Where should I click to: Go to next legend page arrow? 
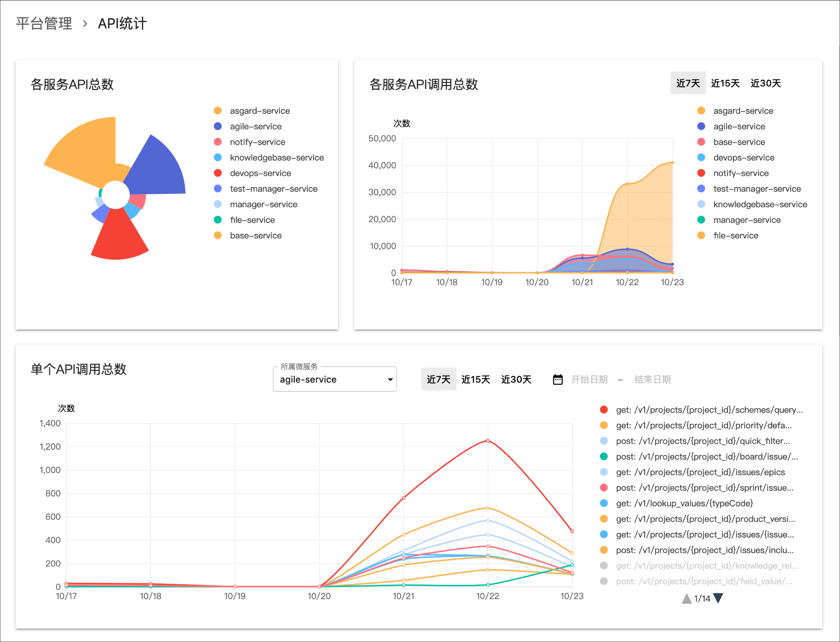[x=718, y=598]
